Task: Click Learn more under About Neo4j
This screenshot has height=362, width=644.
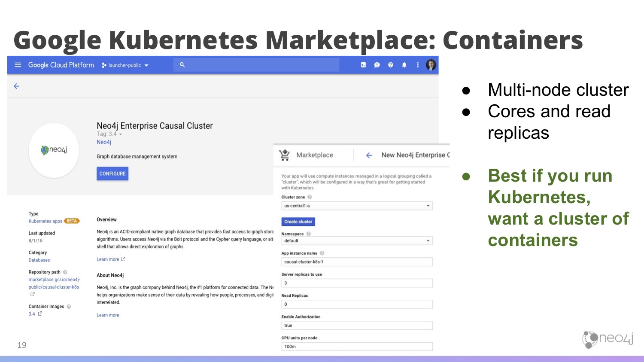Action: pyautogui.click(x=108, y=315)
